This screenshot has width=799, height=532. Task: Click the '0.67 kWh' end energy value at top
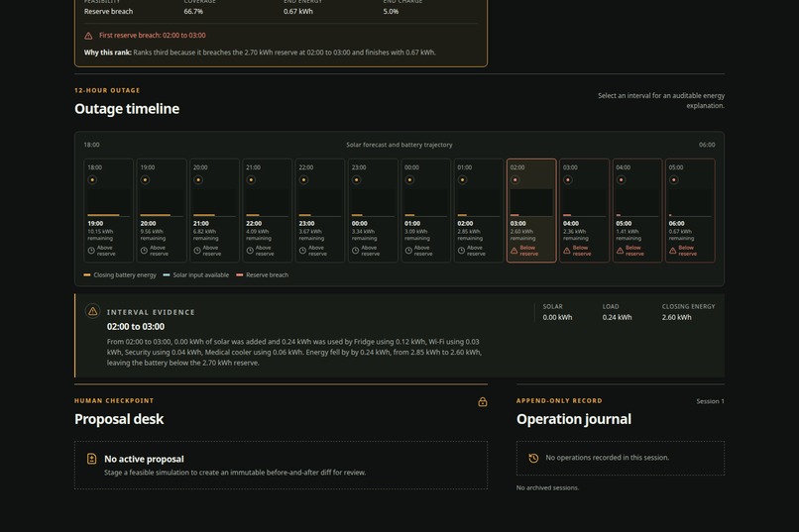(298, 11)
